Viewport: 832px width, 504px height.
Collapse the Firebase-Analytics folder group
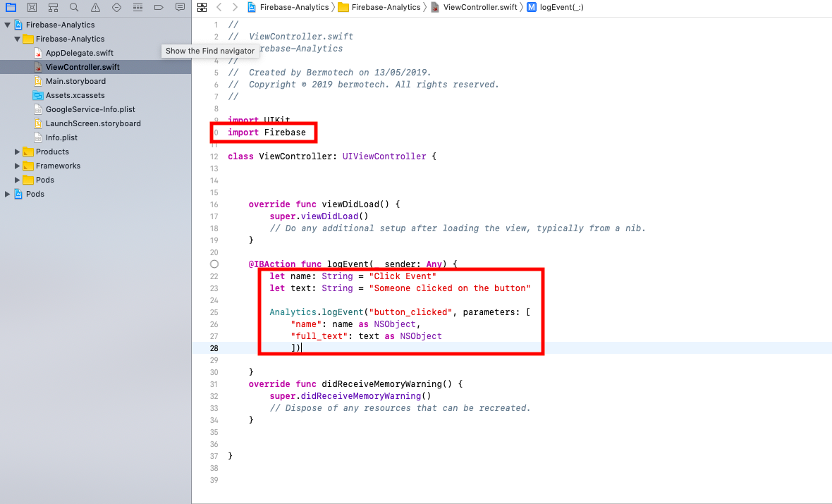pyautogui.click(x=18, y=39)
